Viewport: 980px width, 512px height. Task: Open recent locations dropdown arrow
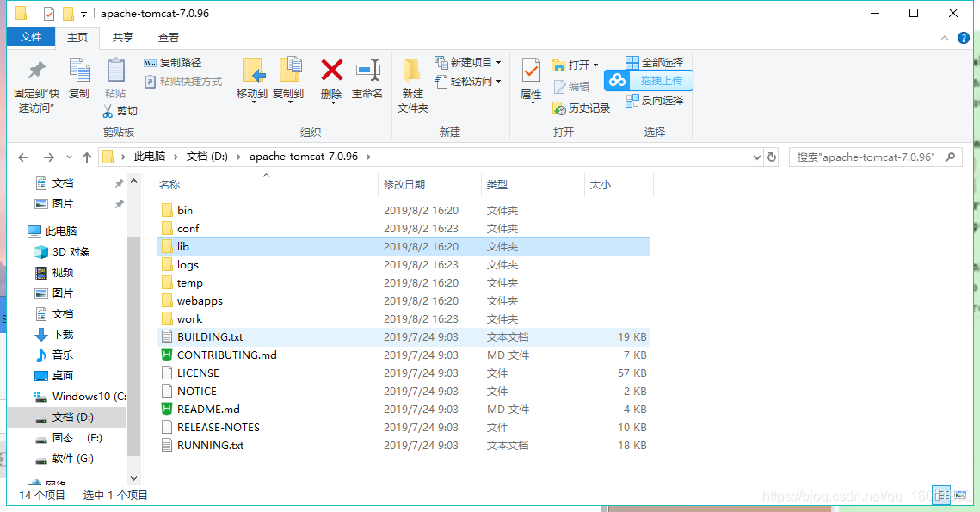[69, 157]
